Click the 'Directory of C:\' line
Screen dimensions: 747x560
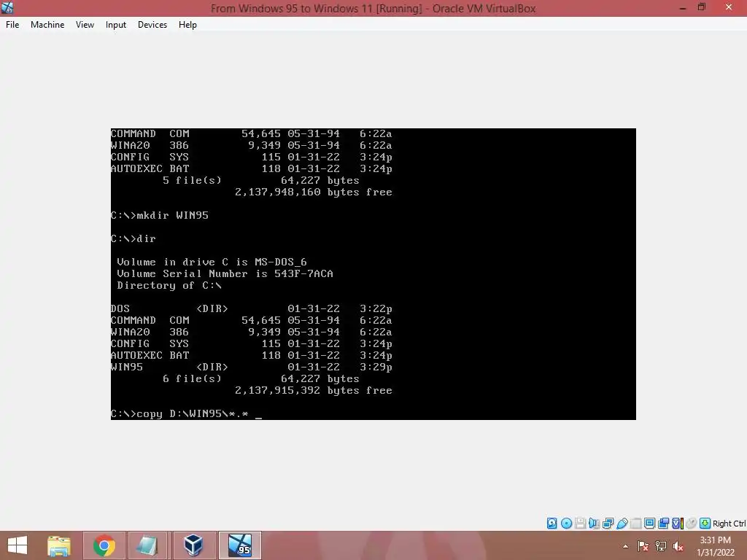169,286
